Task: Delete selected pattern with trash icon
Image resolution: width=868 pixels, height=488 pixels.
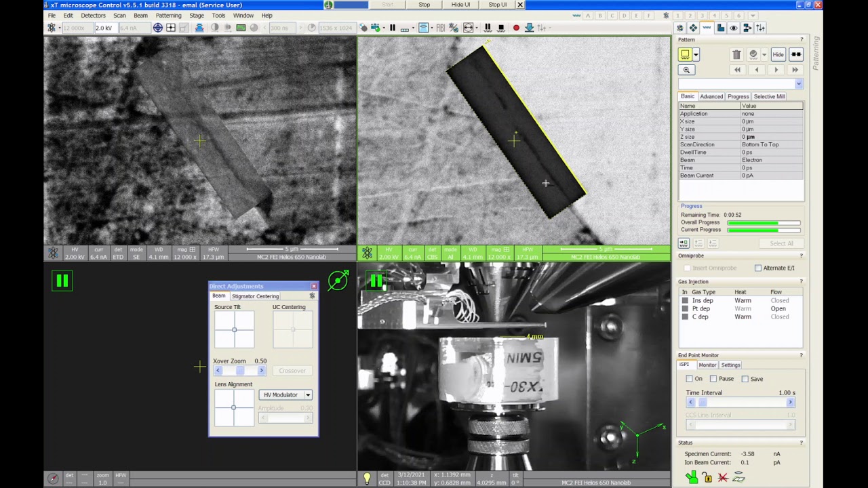Action: [x=736, y=54]
